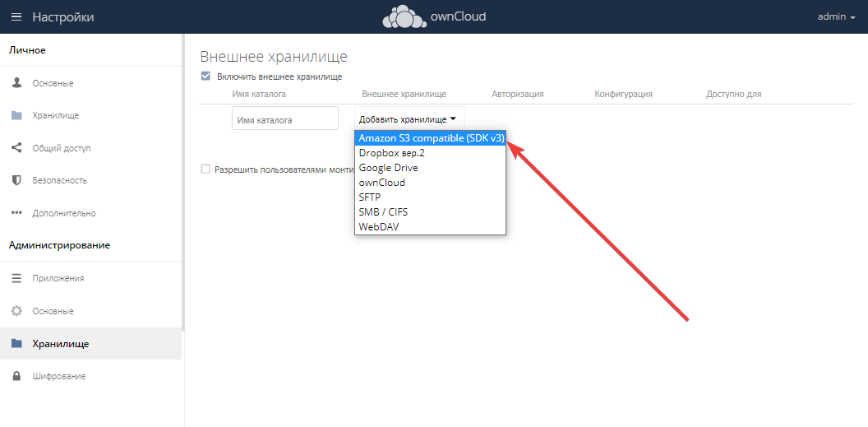Click the Доступно для column header
The width and height of the screenshot is (868, 427).
coord(733,94)
